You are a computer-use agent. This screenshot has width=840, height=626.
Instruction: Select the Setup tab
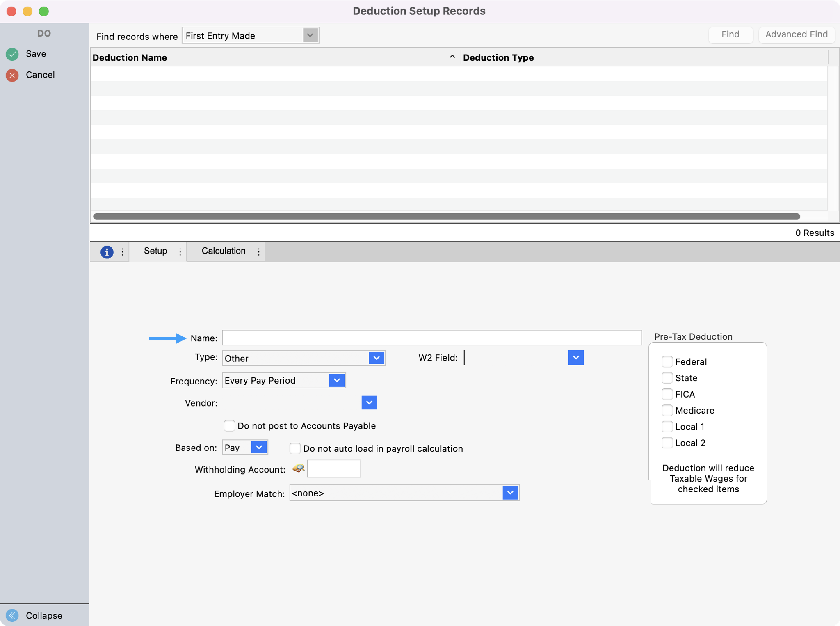tap(155, 251)
